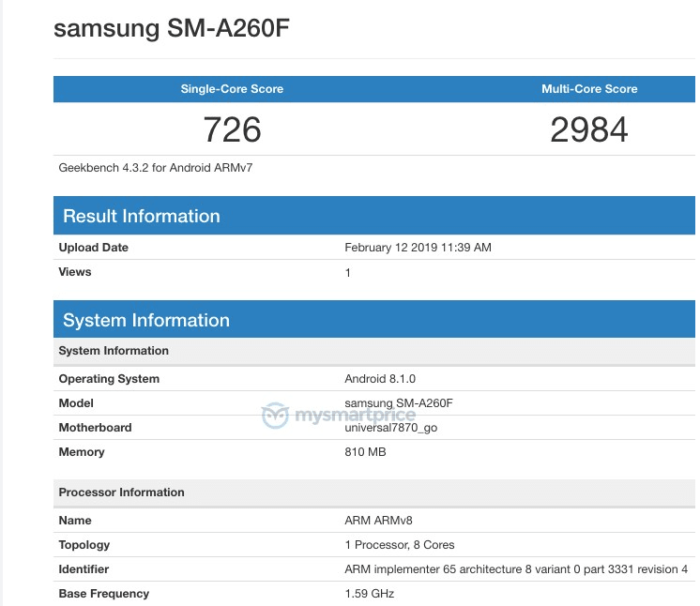The image size is (700, 606).
Task: Select the 'February 12 2019 11:39 AM' value
Action: 418,248
